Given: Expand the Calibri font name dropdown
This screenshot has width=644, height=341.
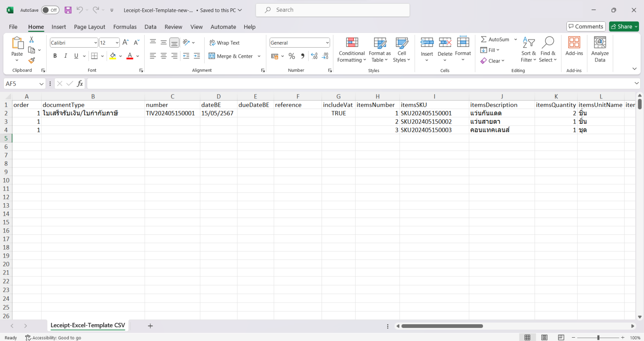Looking at the screenshot, I should [96, 43].
